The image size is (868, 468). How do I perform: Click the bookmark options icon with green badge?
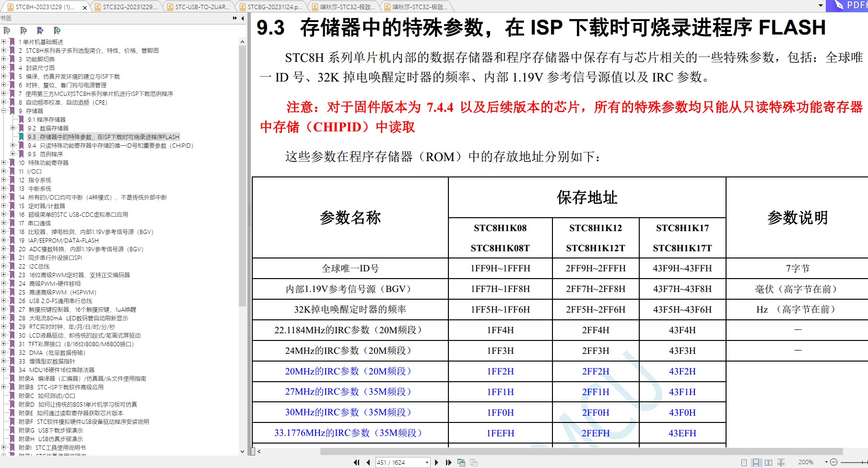tap(57, 31)
